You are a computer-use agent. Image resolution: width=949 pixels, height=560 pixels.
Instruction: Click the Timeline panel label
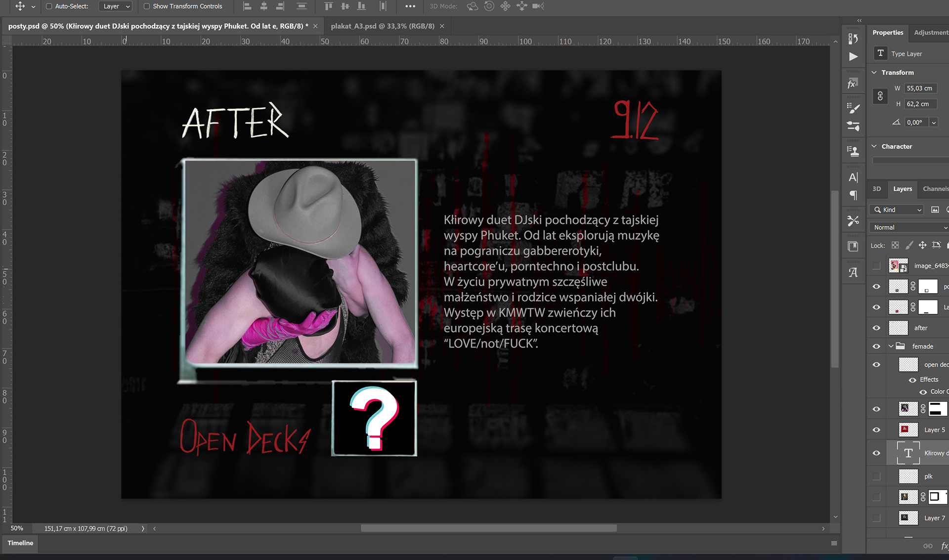[x=20, y=543]
